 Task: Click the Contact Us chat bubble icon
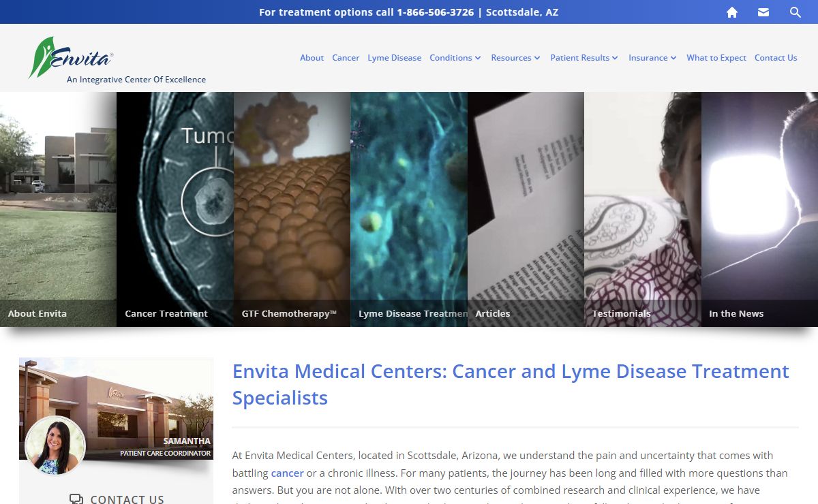coord(76,499)
